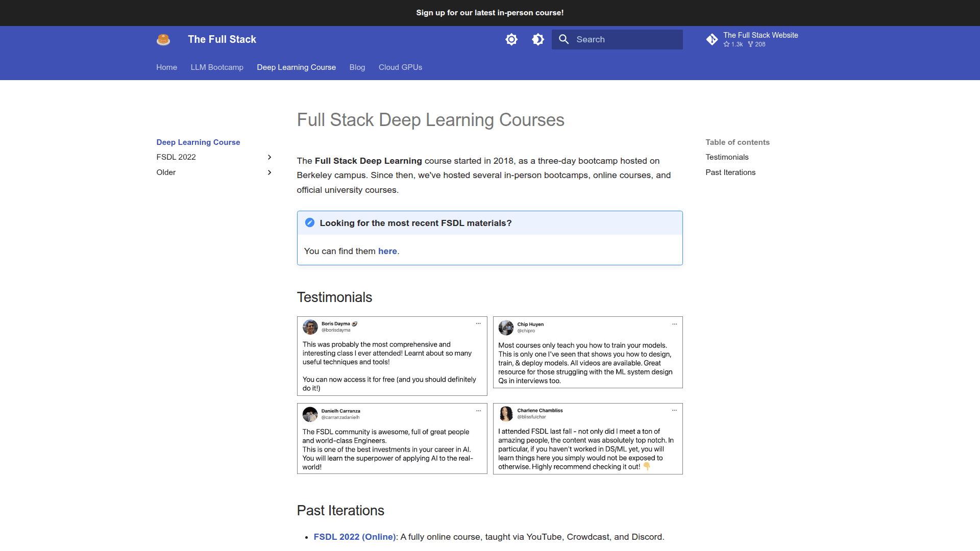The width and height of the screenshot is (980, 551).
Task: Click Boris Dayma's profile avatar
Action: point(310,327)
